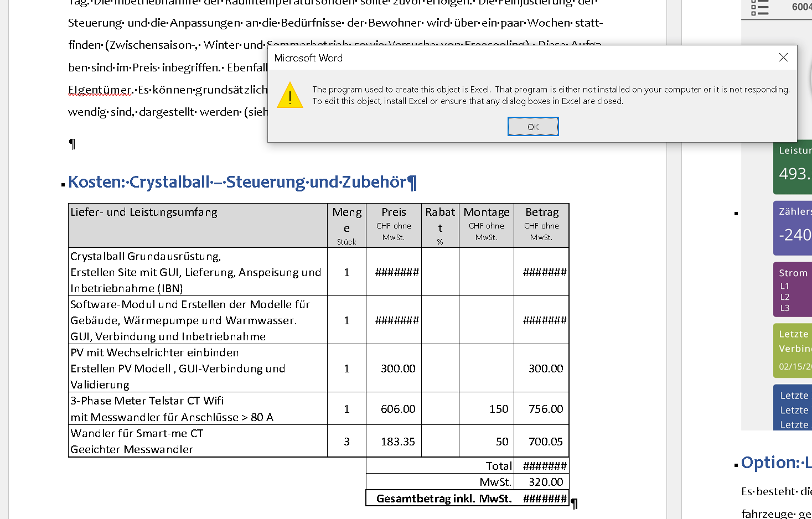Image resolution: width=812 pixels, height=519 pixels.
Task: Click the 'Letzte Verbindung' green tile
Action: point(793,350)
